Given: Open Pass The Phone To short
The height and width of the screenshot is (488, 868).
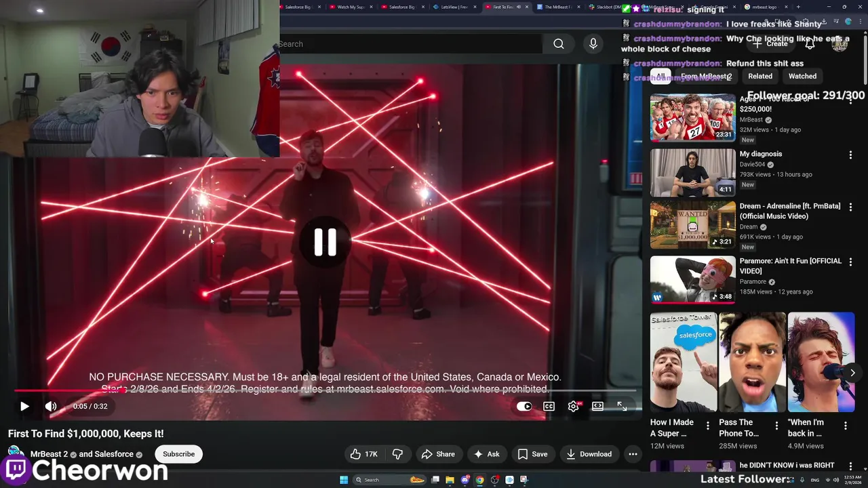Looking at the screenshot, I should tap(753, 362).
